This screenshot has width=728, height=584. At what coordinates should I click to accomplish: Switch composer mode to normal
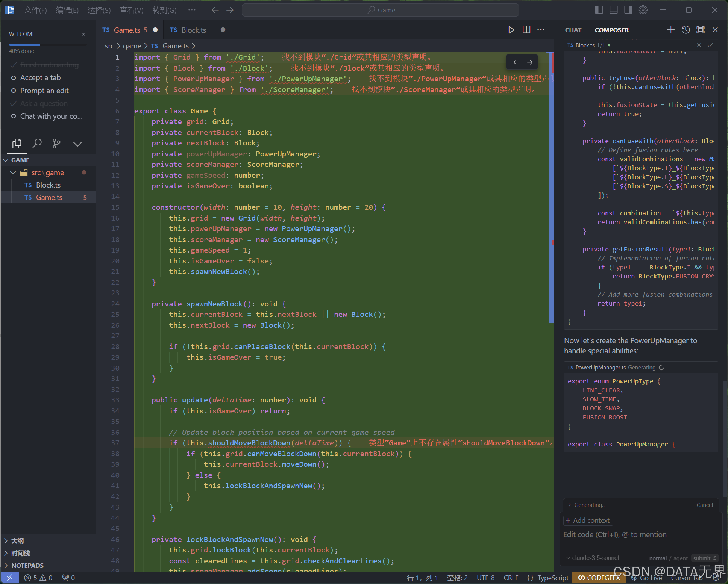pyautogui.click(x=658, y=558)
